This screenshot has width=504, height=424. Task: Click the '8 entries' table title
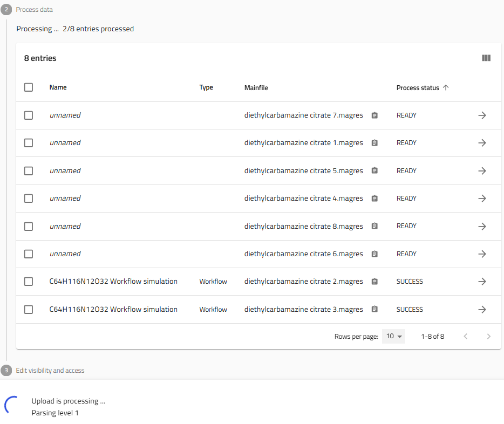pyautogui.click(x=40, y=58)
